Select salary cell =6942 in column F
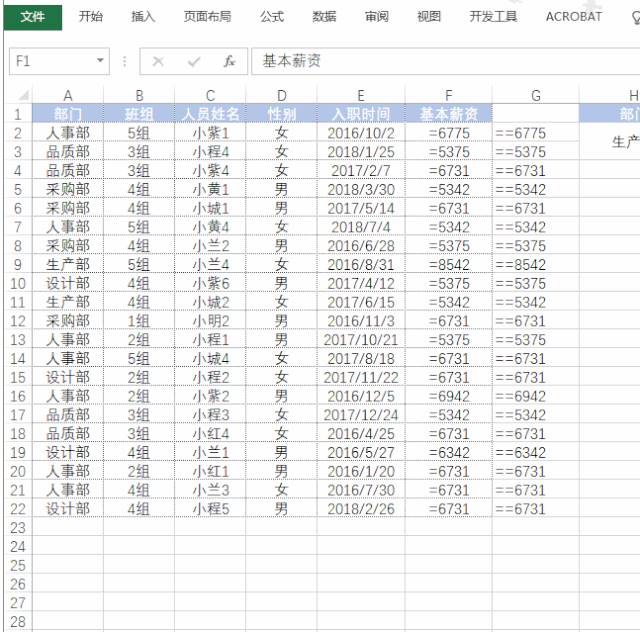 [449, 396]
